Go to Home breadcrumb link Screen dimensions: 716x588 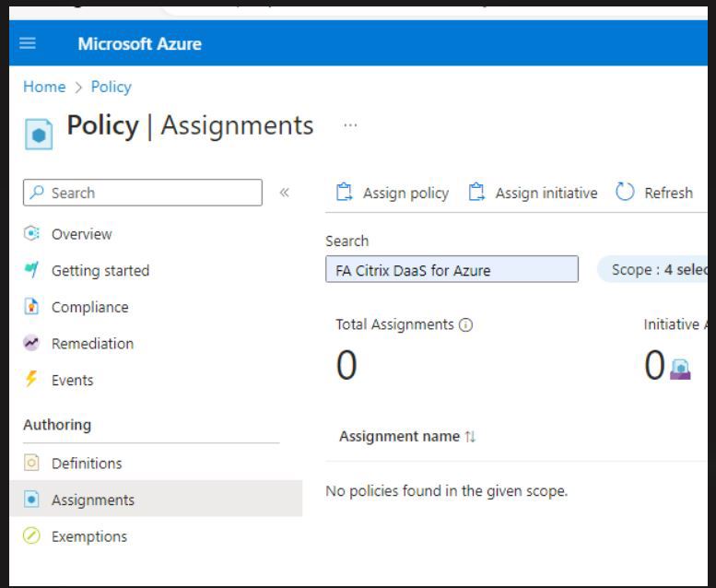(x=44, y=87)
